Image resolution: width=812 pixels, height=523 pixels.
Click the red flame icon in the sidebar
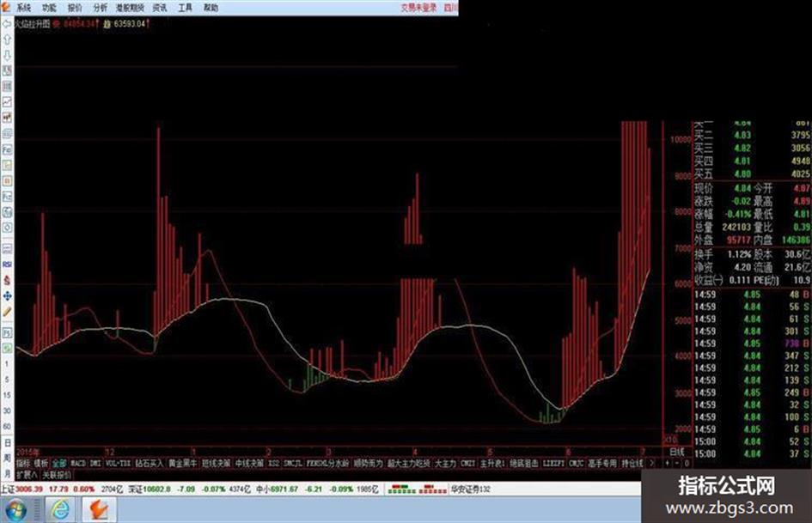[7, 280]
